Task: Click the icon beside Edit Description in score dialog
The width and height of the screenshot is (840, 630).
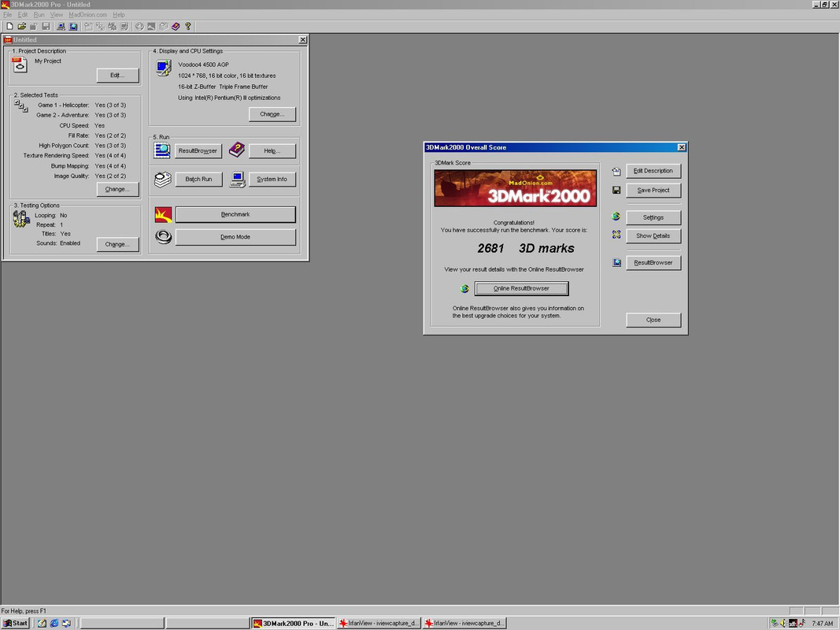Action: pos(616,172)
